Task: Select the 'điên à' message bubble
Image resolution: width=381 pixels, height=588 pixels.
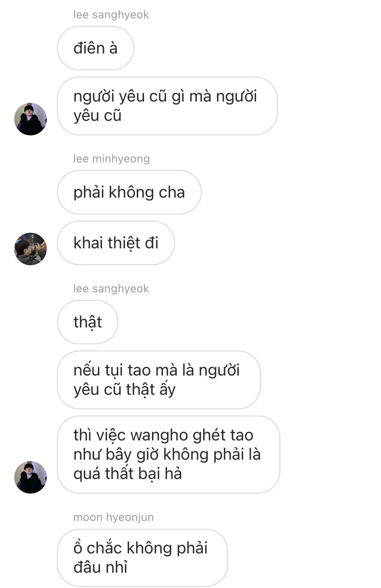Action: [95, 48]
